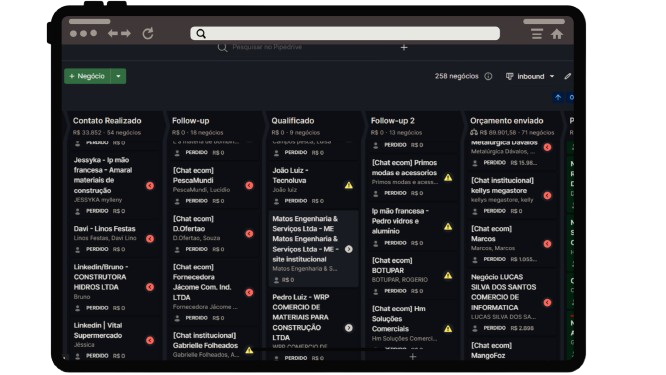Reload the page with refresh icon
Viewport: 666px width, 375px height.
148,33
